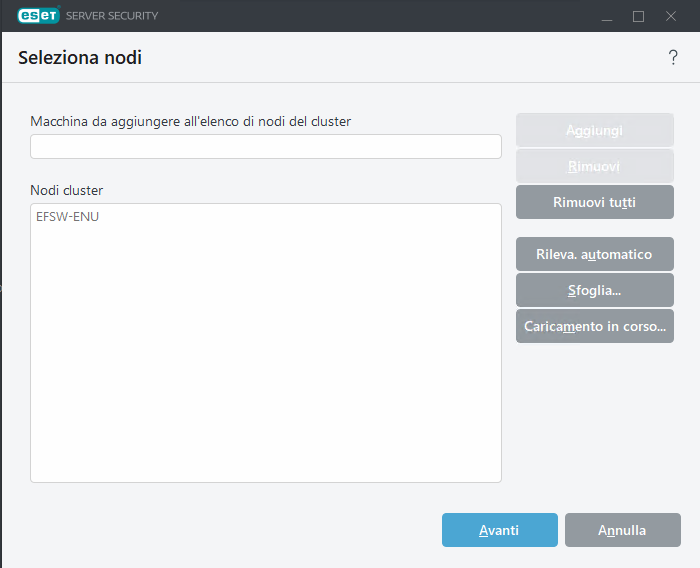Viewport: 700px width, 568px height.
Task: Click the ESET logo in title bar
Action: click(x=38, y=16)
